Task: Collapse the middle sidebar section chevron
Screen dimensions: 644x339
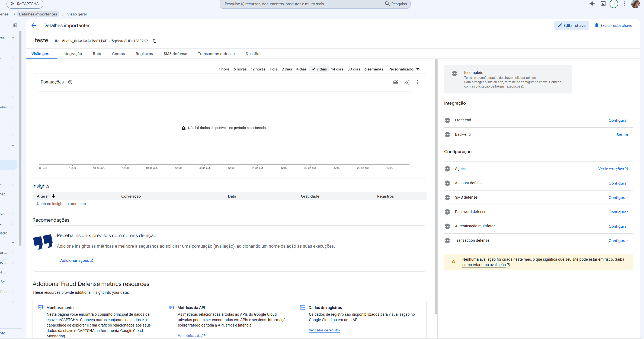Action: [x=13, y=145]
